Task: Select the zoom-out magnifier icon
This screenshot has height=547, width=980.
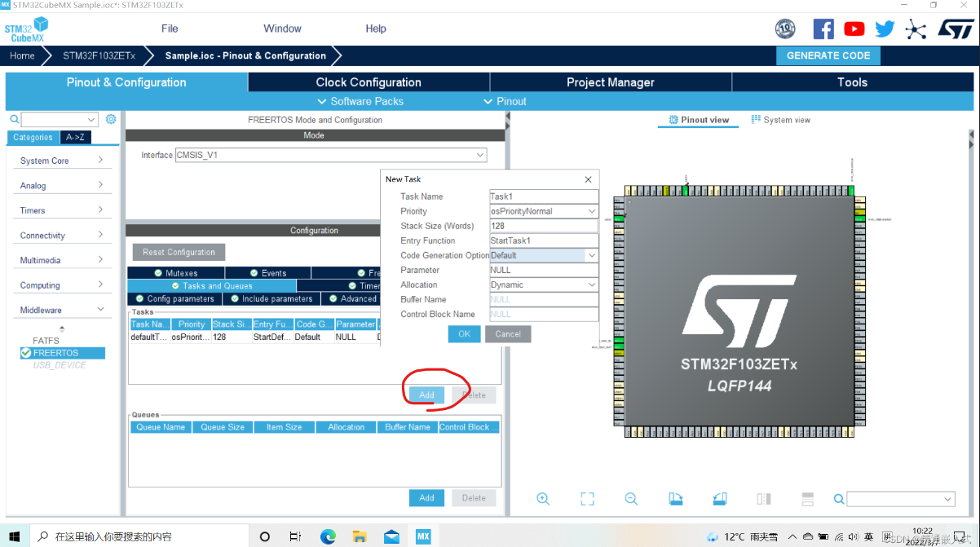Action: pos(631,498)
